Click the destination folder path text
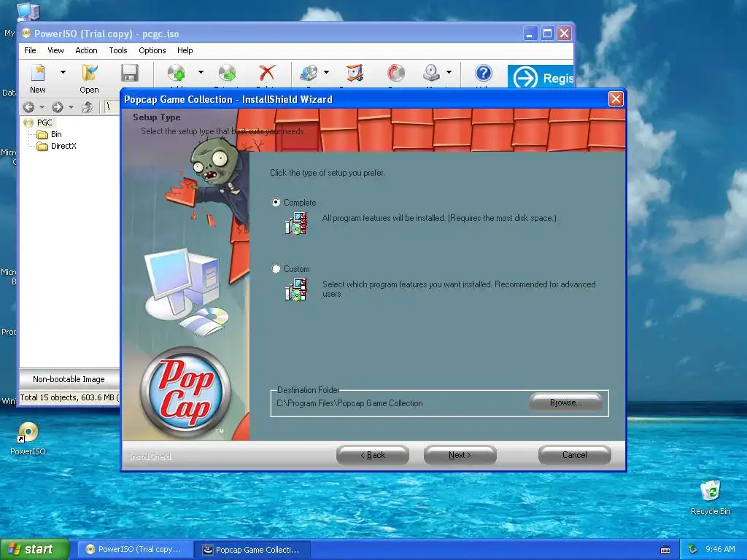 pyautogui.click(x=349, y=403)
